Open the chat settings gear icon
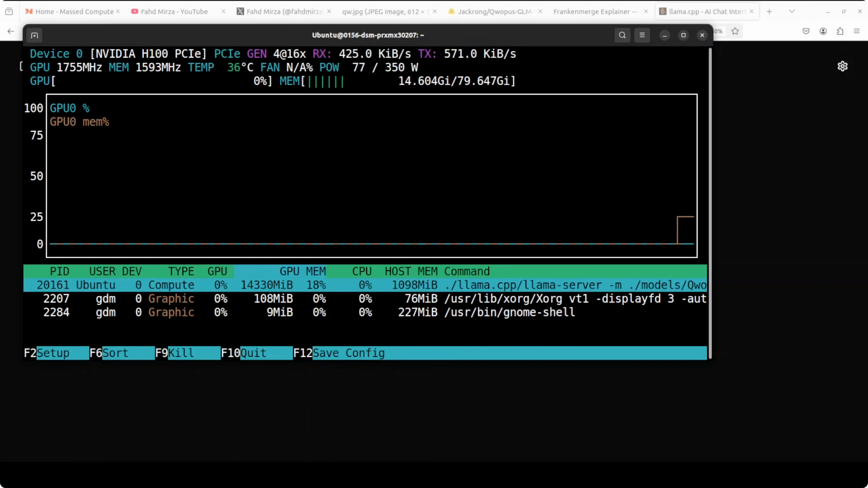Viewport: 868px width, 488px height. coord(842,66)
